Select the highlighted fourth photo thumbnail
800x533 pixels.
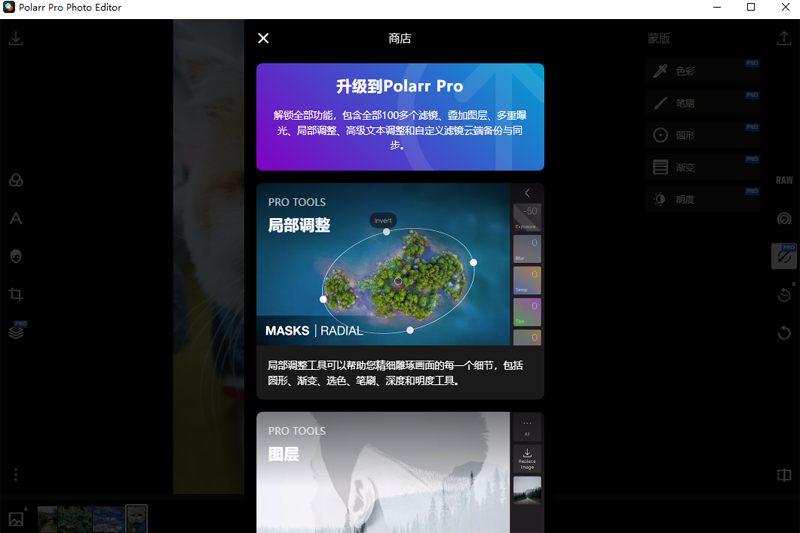tap(136, 519)
